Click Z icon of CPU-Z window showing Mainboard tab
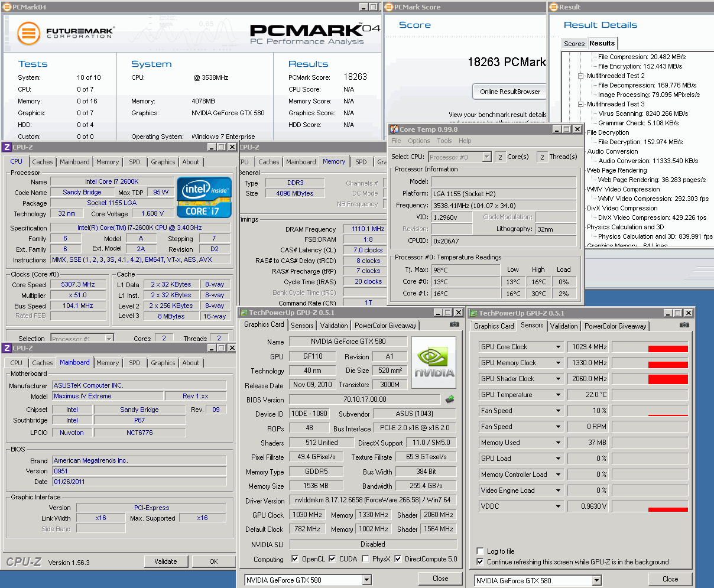The image size is (714, 588). pos(7,348)
